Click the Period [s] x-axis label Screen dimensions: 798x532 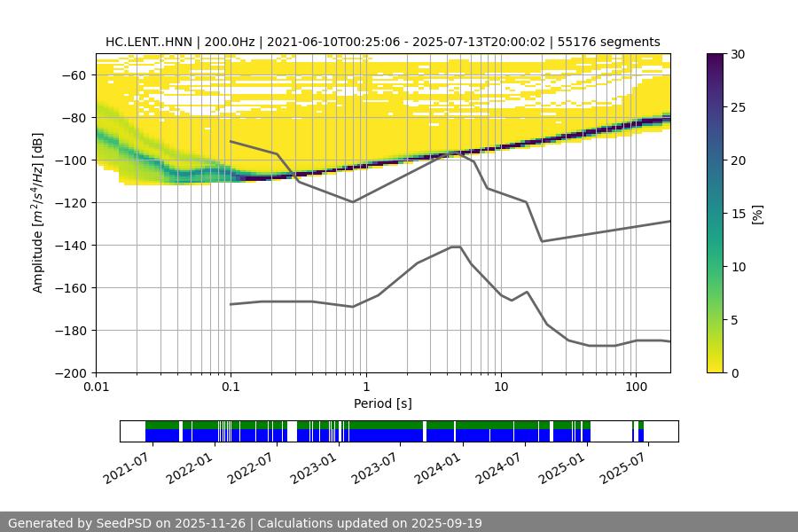click(382, 403)
